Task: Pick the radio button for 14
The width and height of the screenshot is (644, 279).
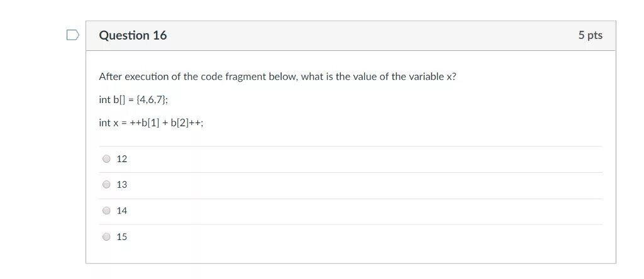Action: click(x=106, y=211)
